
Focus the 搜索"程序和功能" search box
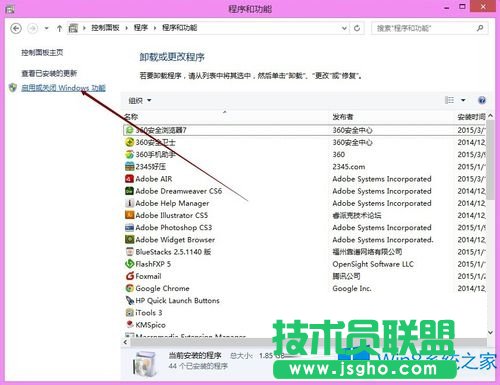[x=430, y=28]
